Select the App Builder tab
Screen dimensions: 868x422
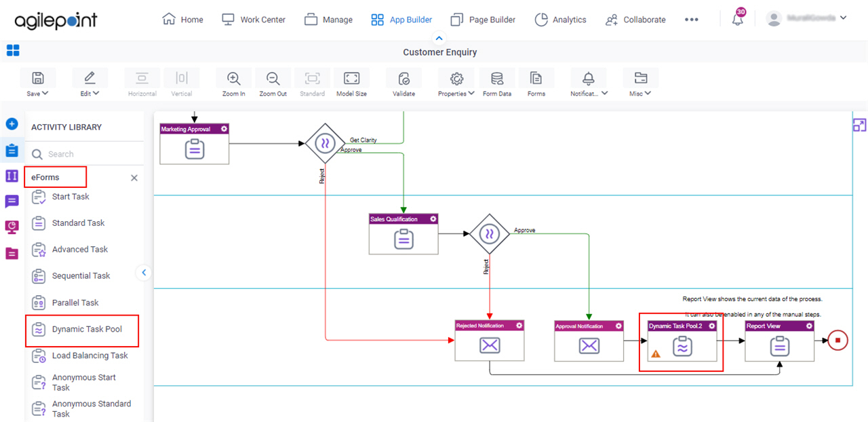pyautogui.click(x=401, y=20)
